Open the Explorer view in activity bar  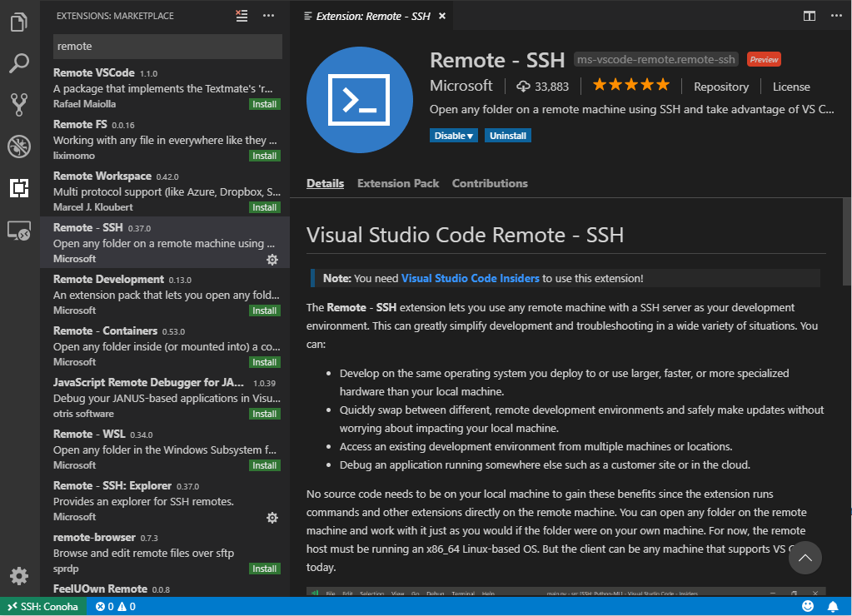click(19, 22)
